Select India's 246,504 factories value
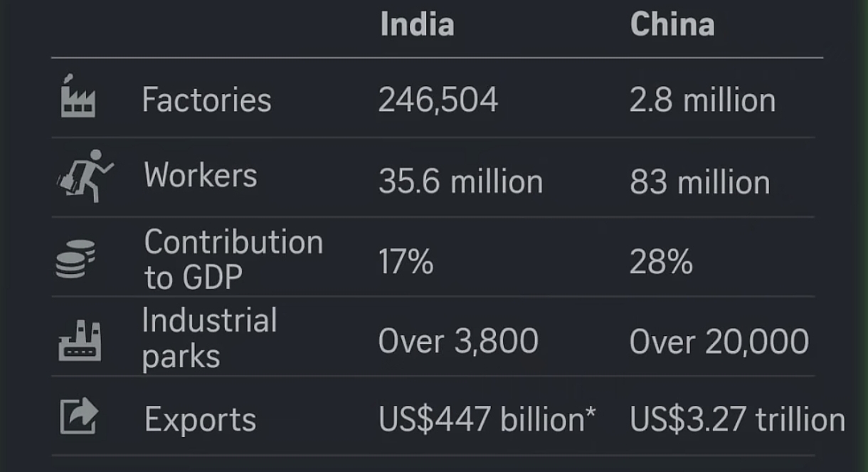868x472 pixels. (x=438, y=100)
